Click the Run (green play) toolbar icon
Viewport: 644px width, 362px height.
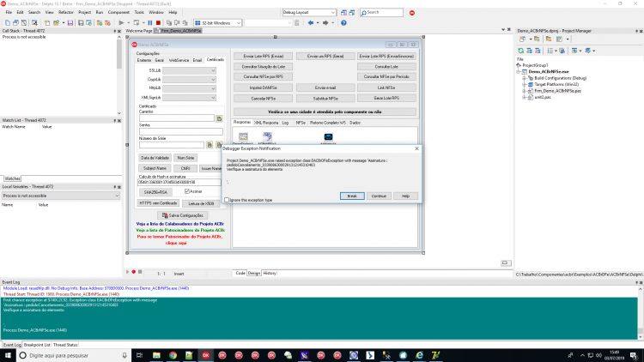(121, 23)
